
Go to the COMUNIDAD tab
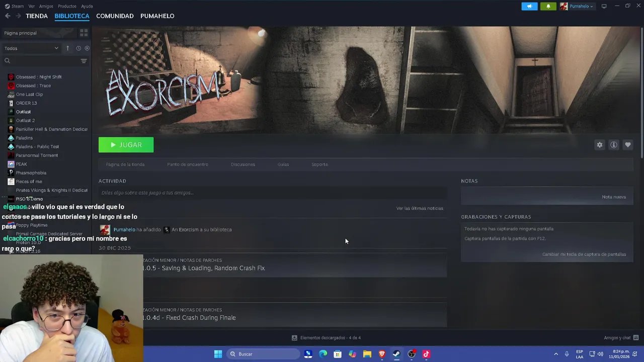point(115,16)
